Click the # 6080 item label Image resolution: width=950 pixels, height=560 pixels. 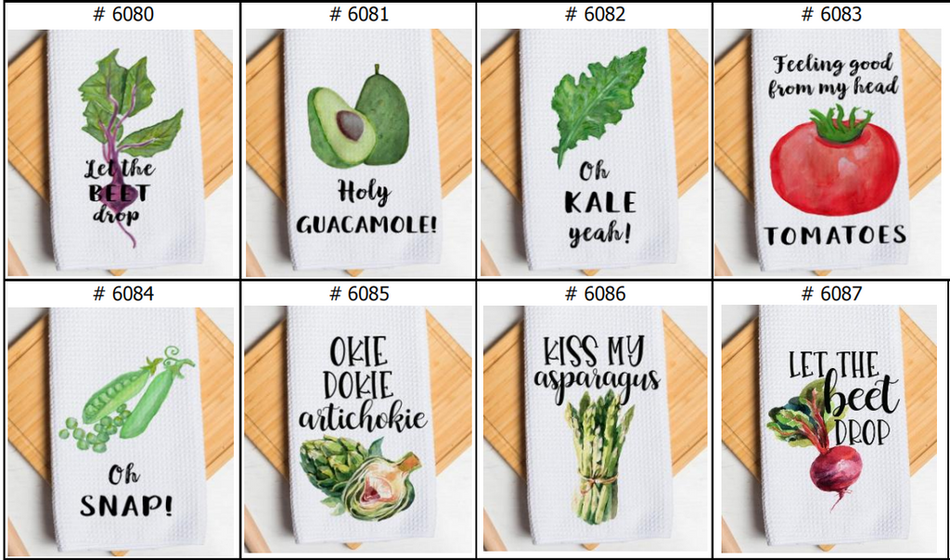click(x=123, y=14)
